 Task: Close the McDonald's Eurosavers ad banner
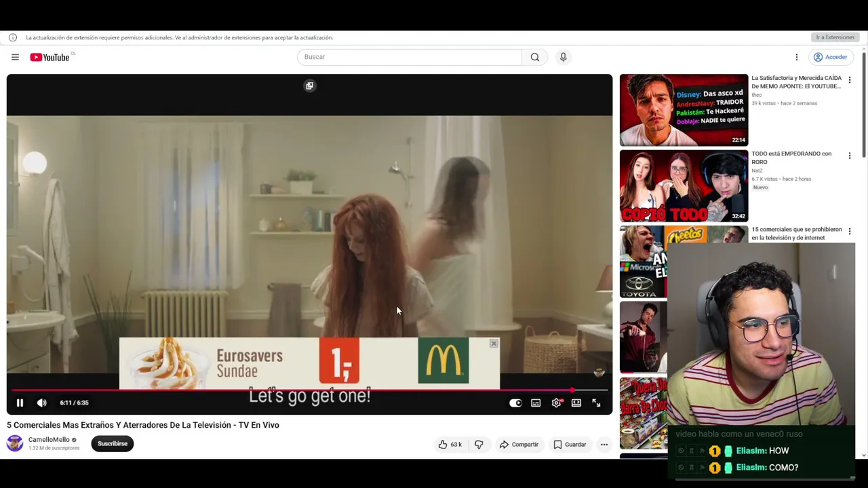pyautogui.click(x=494, y=344)
